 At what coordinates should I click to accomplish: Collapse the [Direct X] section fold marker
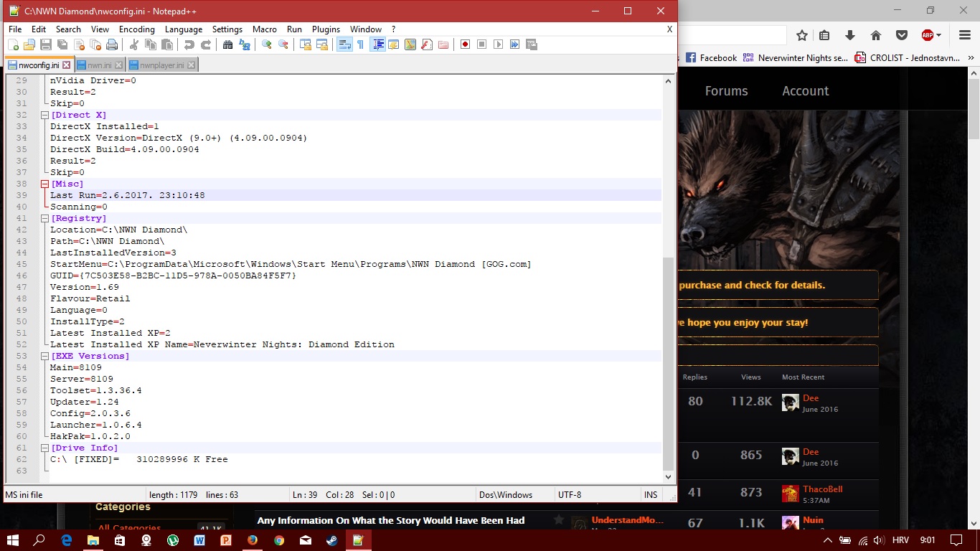[x=44, y=115]
